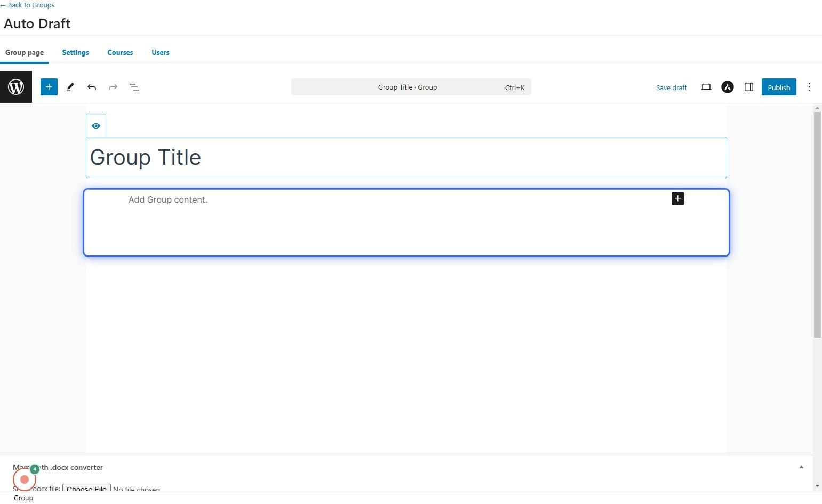
Task: Open the block inserter plus button
Action: (49, 87)
